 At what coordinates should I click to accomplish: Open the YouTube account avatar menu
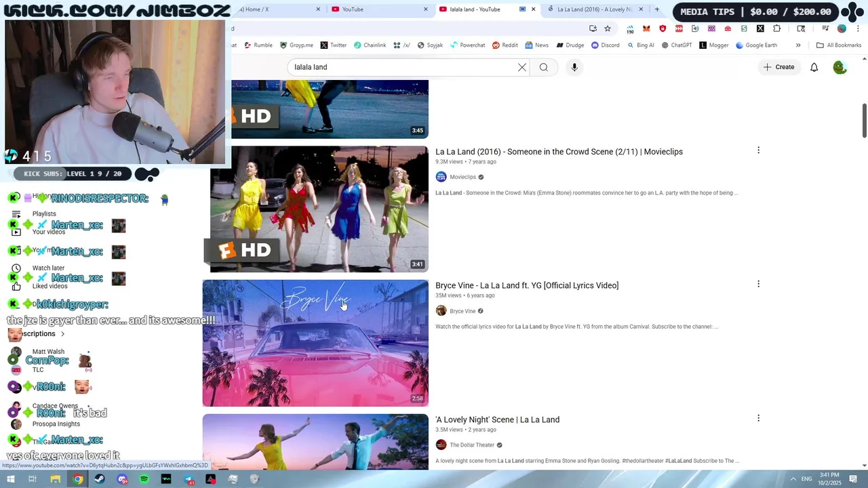[x=840, y=67]
